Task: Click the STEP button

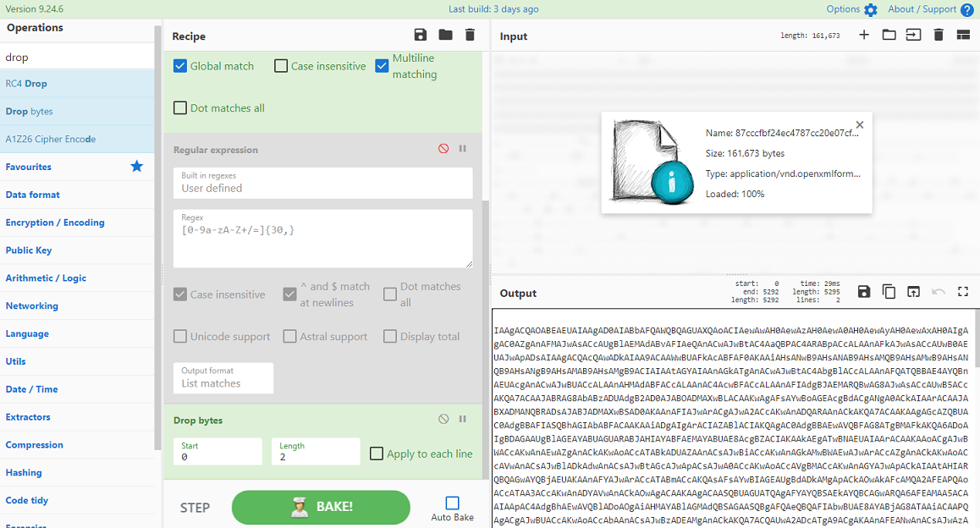Action: point(195,508)
